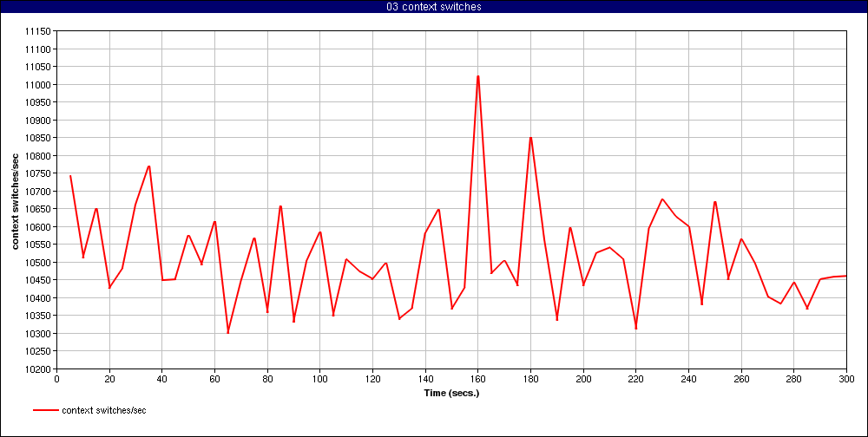Click the x-axis value 280
The image size is (868, 437).
(794, 379)
